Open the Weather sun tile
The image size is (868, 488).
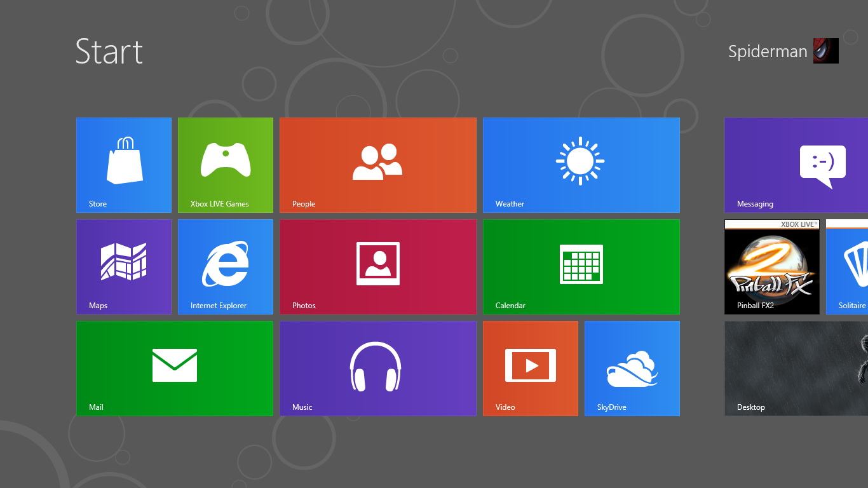click(x=581, y=165)
